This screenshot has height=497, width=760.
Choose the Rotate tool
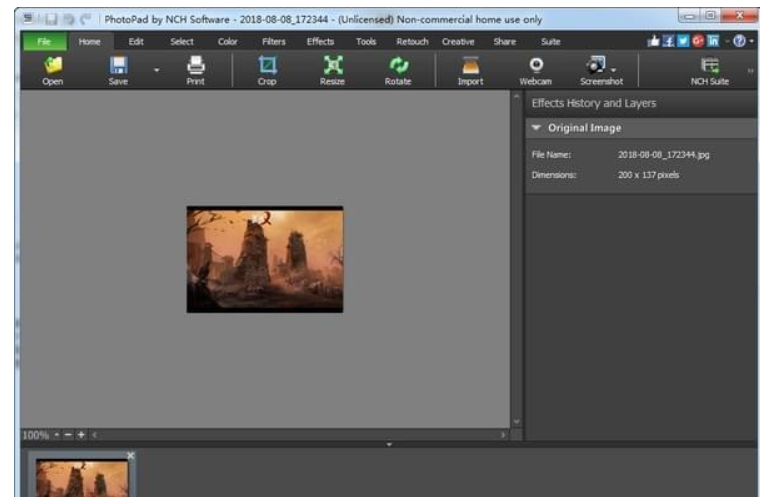(x=398, y=70)
